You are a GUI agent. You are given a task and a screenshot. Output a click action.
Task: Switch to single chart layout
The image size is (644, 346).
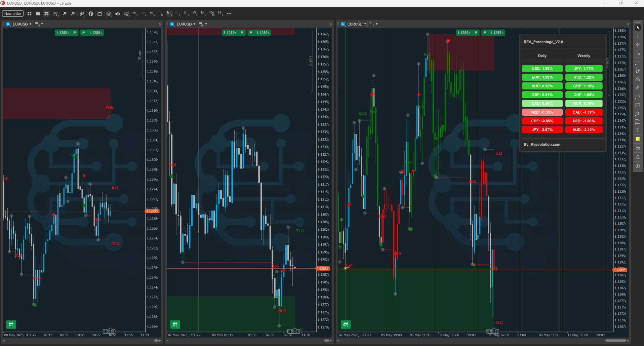pos(38,14)
